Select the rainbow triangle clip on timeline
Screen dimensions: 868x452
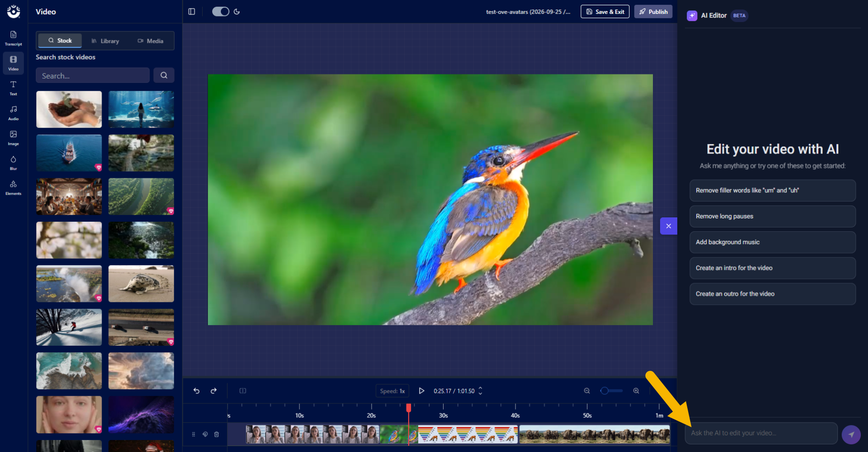(468, 434)
